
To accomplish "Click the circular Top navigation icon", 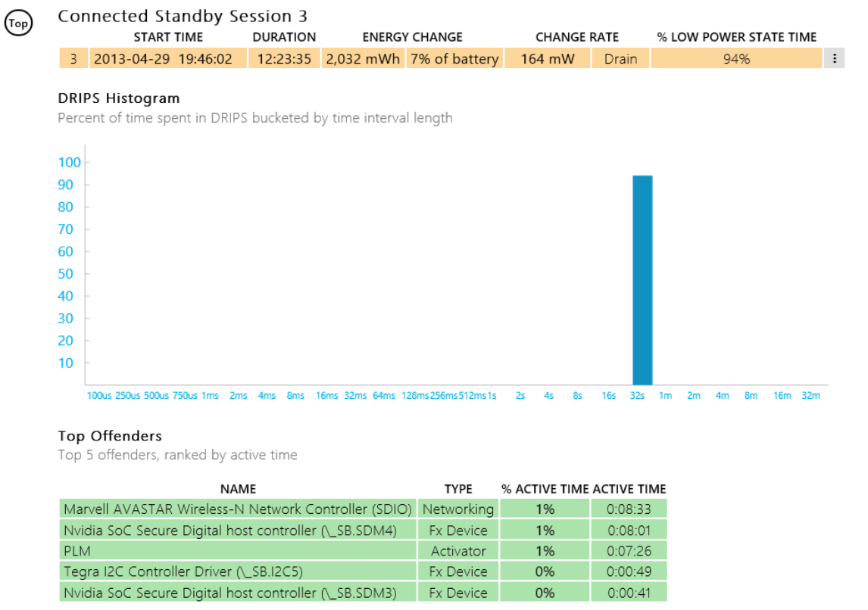I will point(17,24).
